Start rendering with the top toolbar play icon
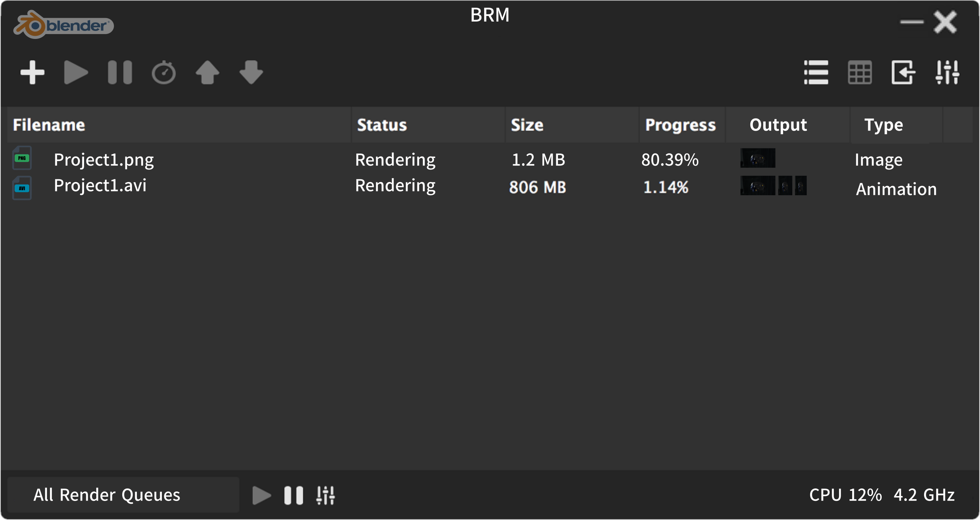 (76, 72)
